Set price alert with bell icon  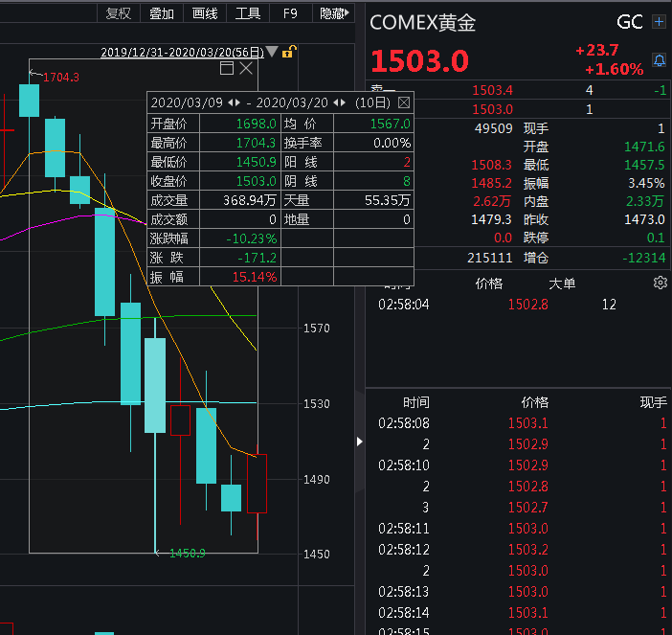click(660, 60)
